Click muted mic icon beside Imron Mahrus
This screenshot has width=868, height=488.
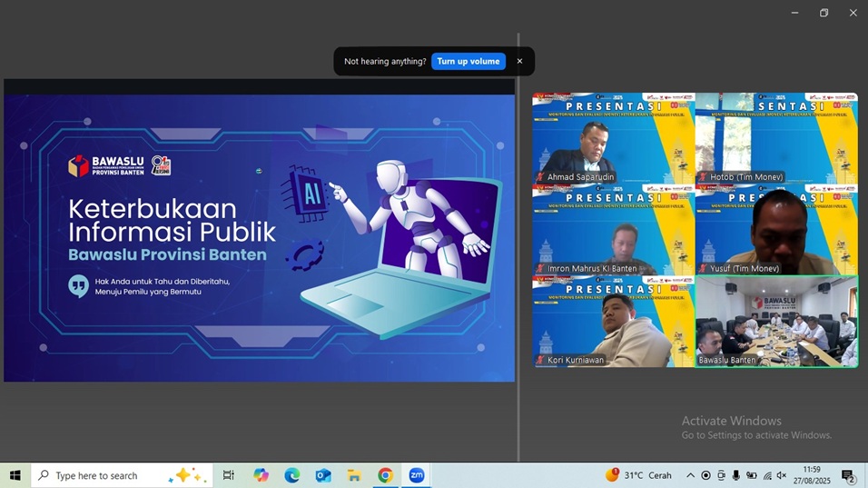click(540, 268)
